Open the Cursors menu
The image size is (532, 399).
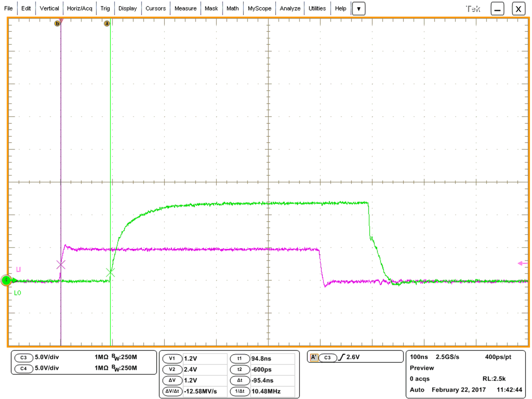coord(156,8)
